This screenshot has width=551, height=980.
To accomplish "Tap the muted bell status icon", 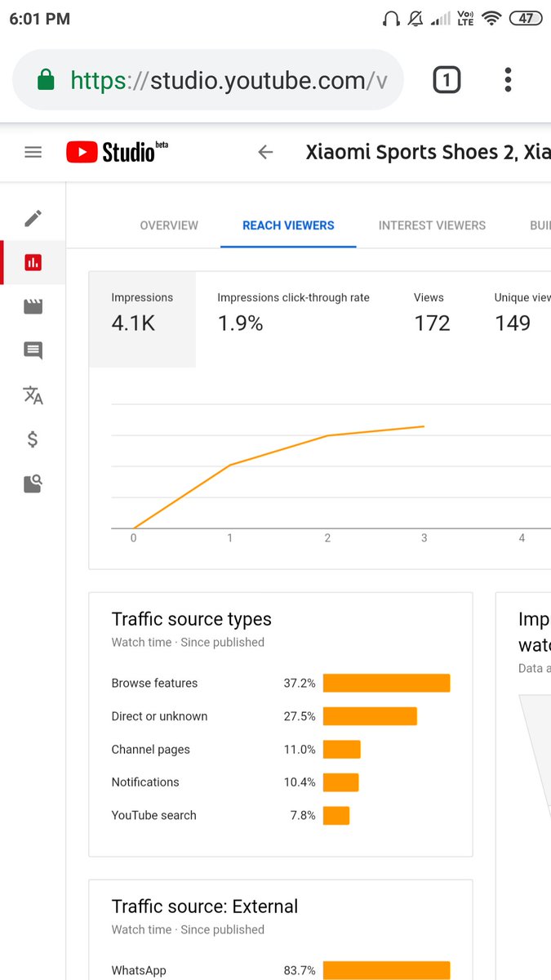I will [415, 19].
